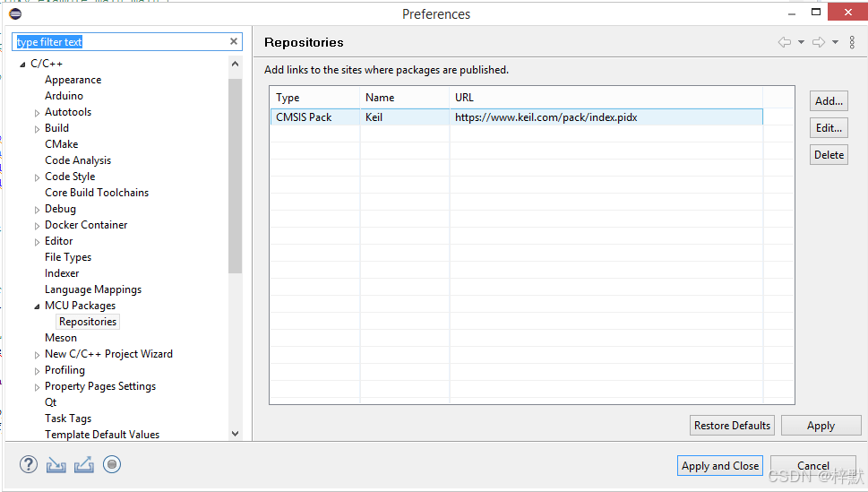
Task: Select Repositories under MCU Packages
Action: (88, 322)
